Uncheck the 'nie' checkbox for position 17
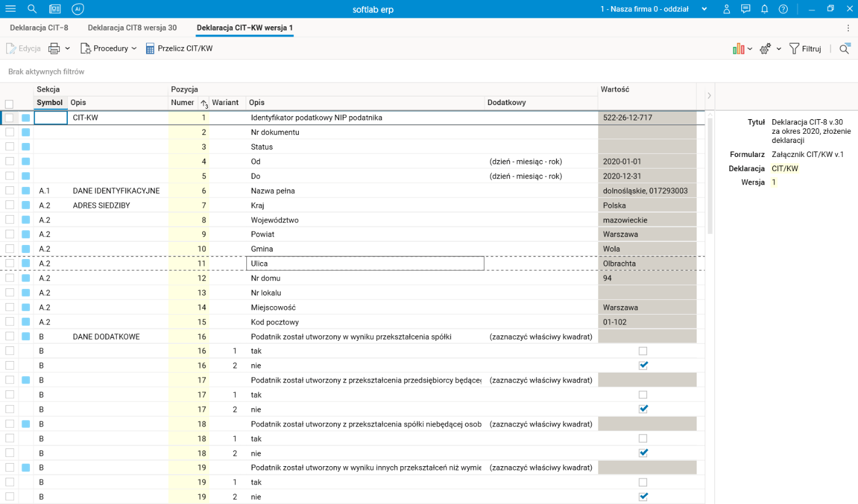Viewport: 858px width, 504px height. 643,409
